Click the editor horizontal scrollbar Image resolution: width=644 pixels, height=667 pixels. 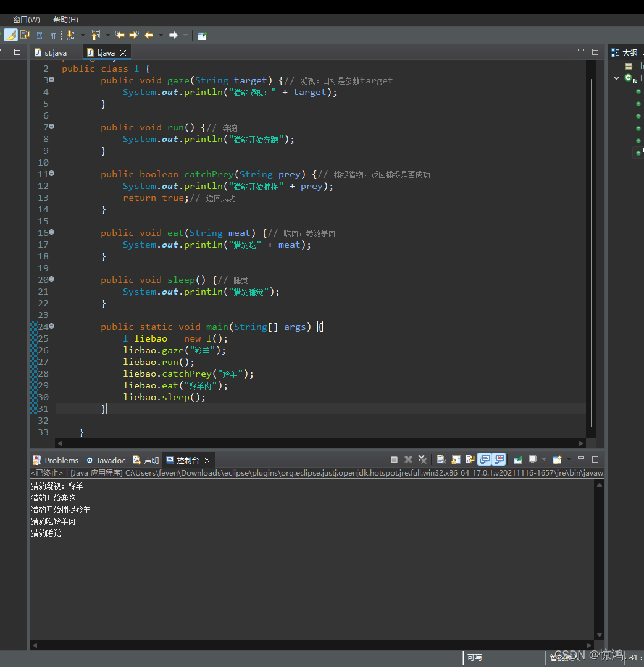click(x=320, y=443)
